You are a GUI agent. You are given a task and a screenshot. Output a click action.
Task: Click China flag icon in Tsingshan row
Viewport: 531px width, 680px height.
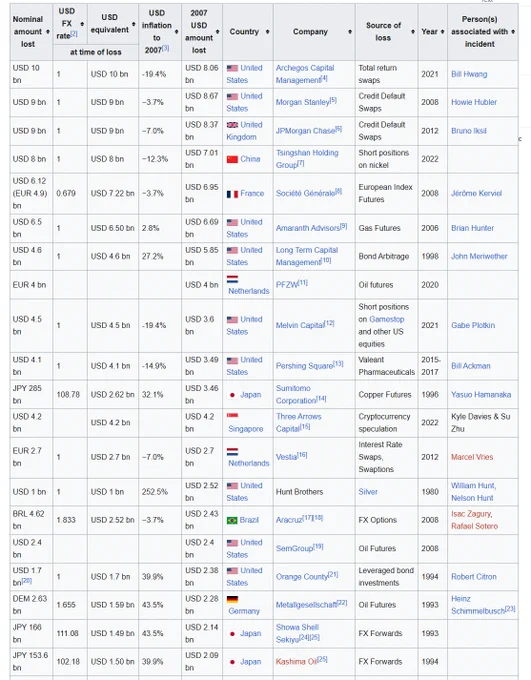click(232, 159)
